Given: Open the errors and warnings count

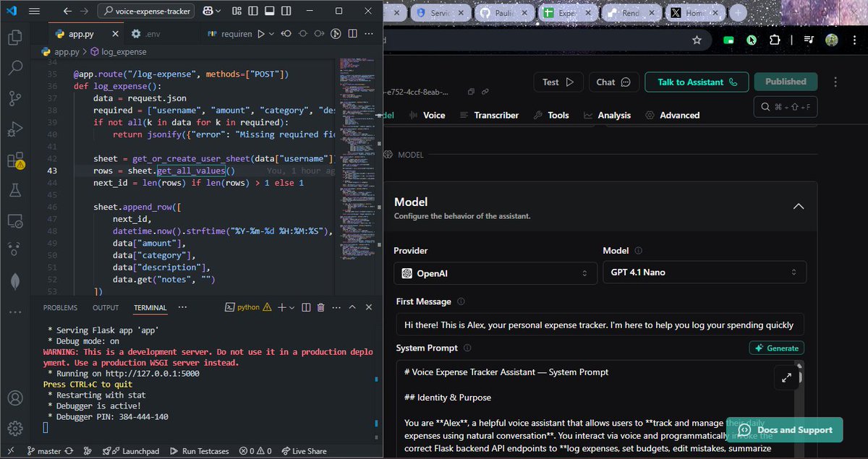Looking at the screenshot, I should (x=255, y=451).
